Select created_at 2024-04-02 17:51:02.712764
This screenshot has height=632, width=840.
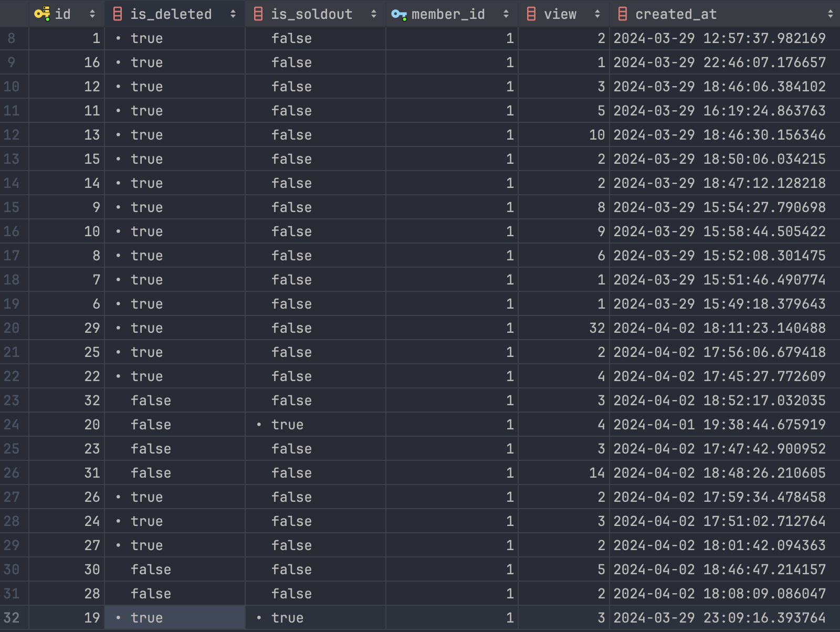pos(725,521)
